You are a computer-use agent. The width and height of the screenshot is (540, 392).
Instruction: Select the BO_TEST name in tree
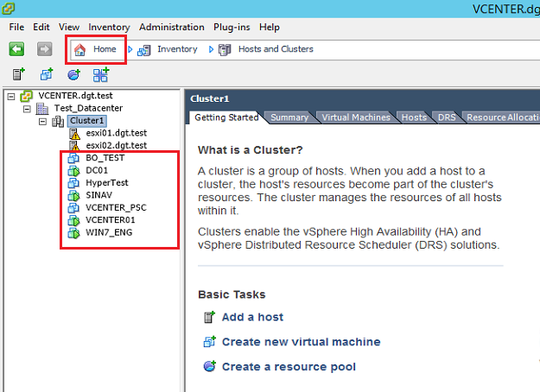pos(105,158)
